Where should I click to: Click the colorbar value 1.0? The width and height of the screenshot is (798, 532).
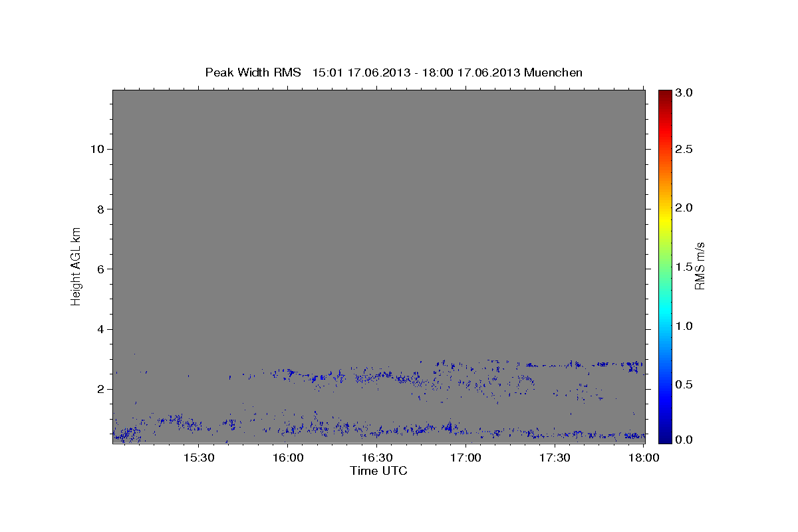click(x=685, y=326)
